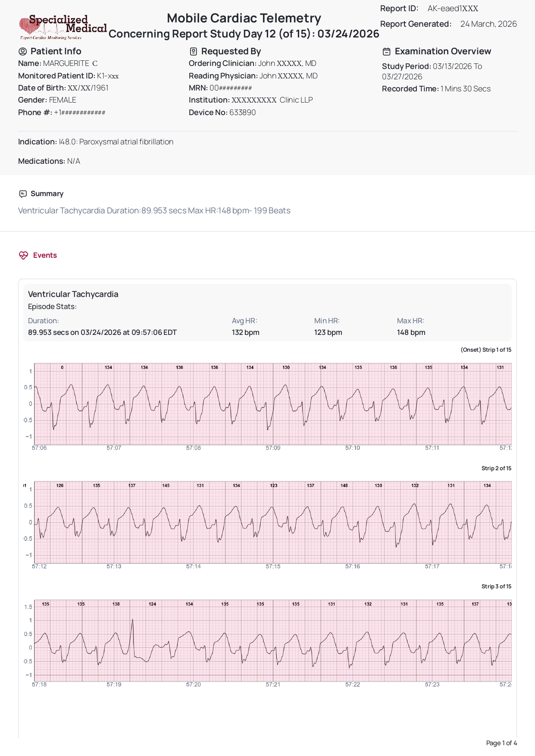Click the 'Page 1 of 4' indicator

501,743
